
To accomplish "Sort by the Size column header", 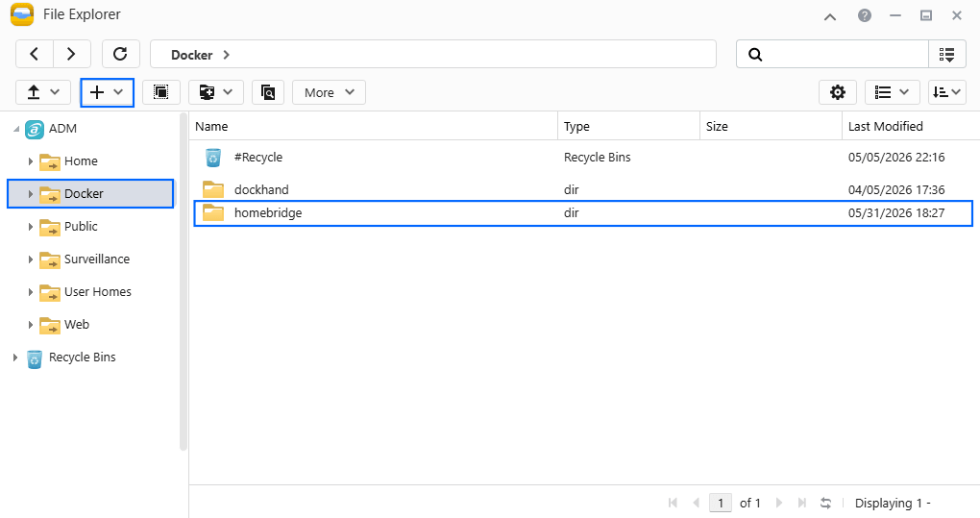I will pos(771,126).
